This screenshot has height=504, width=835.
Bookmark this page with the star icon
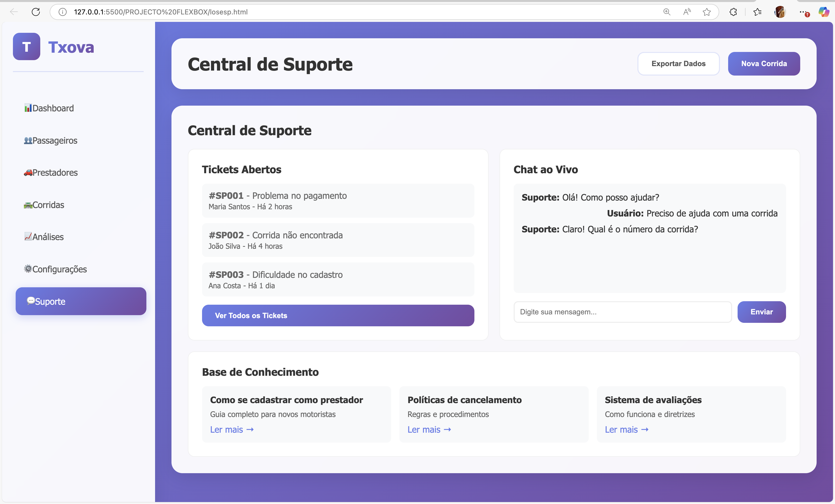tap(707, 12)
